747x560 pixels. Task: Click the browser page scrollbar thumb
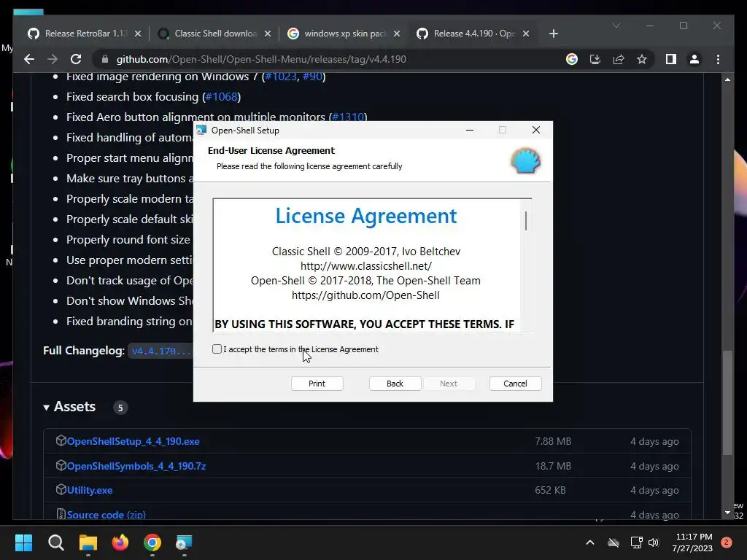click(727, 402)
